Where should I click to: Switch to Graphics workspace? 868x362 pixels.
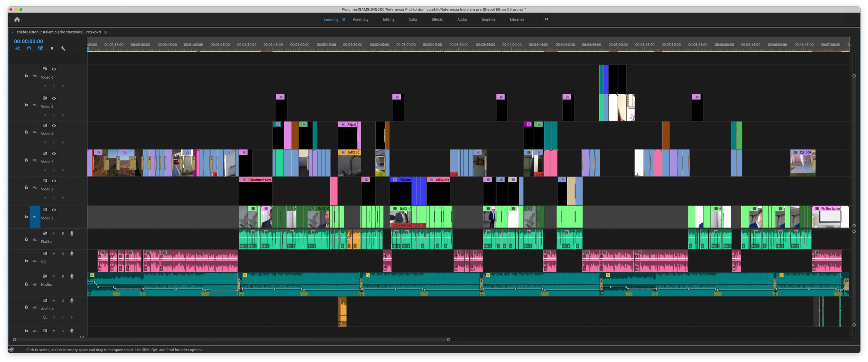point(488,19)
